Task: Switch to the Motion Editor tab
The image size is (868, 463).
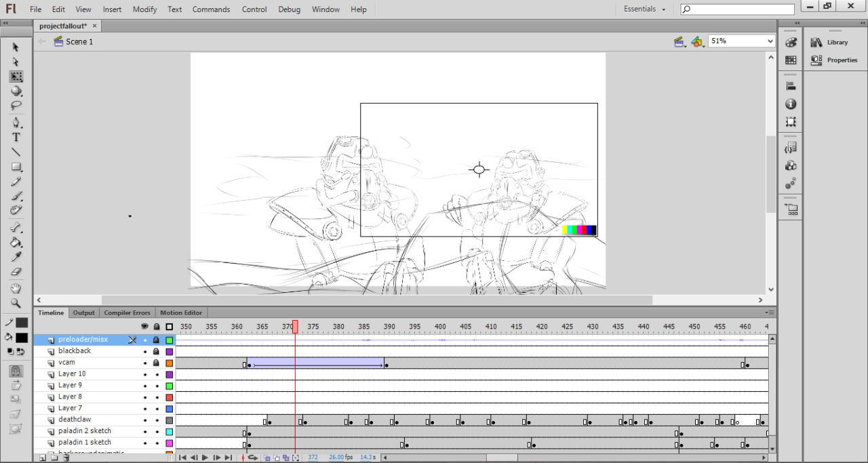Action: (181, 313)
